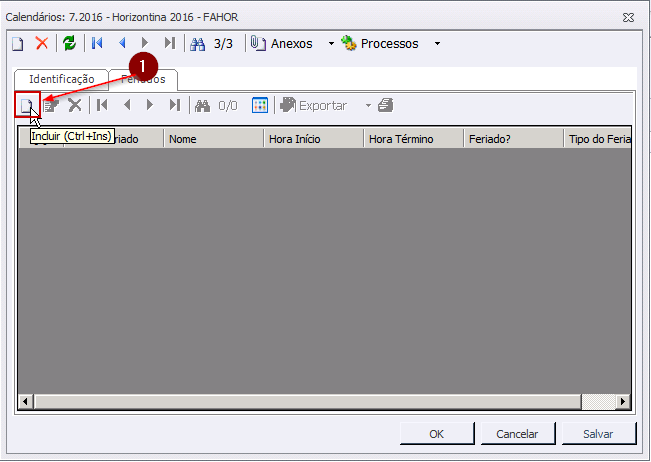Expand the Processos dropdown arrow
This screenshot has height=462, width=651.
point(437,43)
